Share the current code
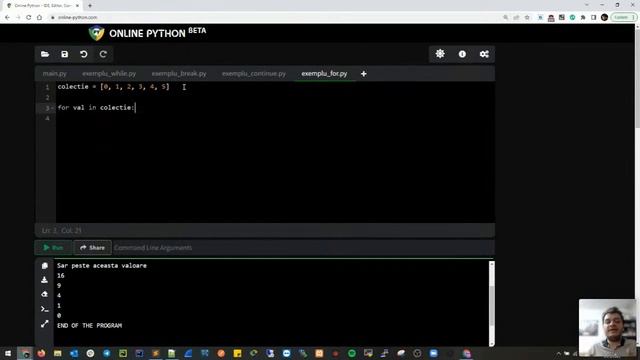This screenshot has width=640, height=360. click(x=93, y=248)
